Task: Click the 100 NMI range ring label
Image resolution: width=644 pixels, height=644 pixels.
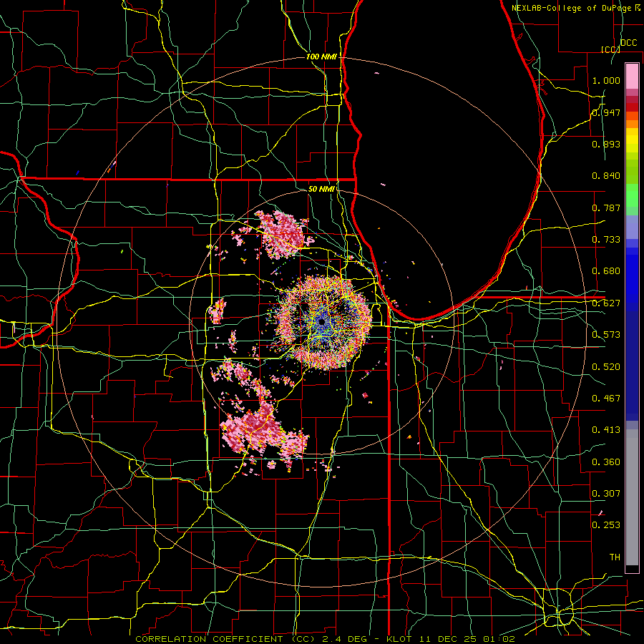Action: coord(321,57)
